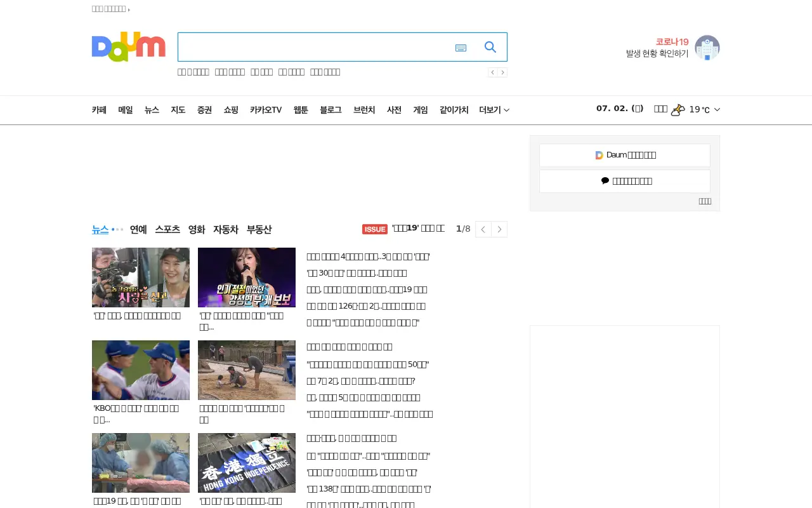Open the surgery room news thumbnail
Viewport: 812px width, 508px height.
pyautogui.click(x=141, y=463)
